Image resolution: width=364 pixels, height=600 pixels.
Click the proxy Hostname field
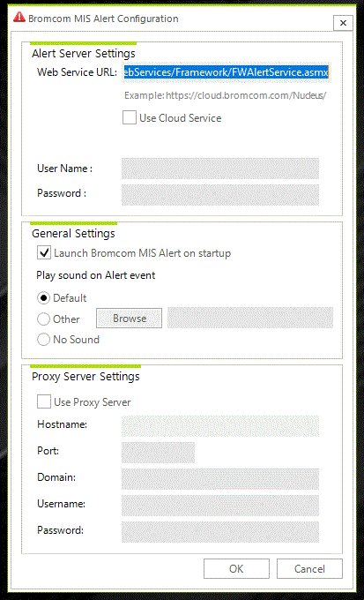coord(220,426)
